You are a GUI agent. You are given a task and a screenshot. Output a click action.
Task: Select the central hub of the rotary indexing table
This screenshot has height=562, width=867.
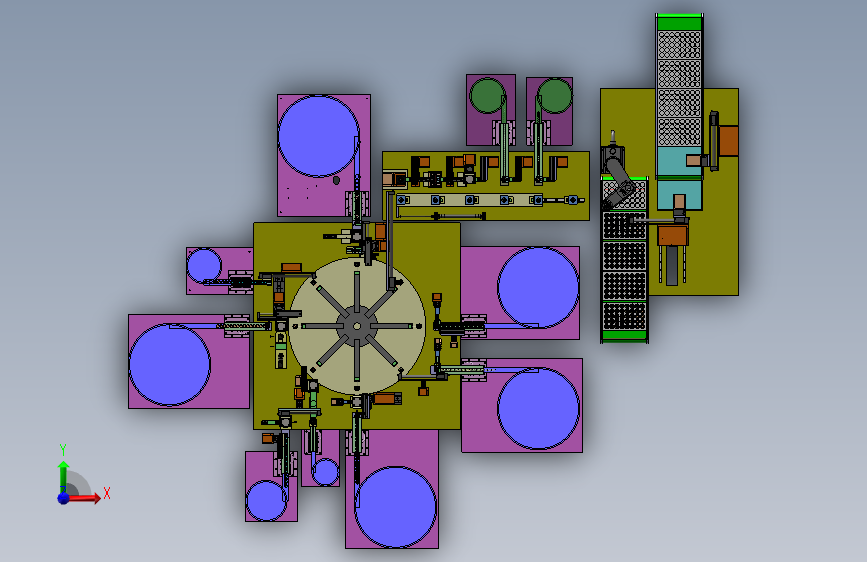(x=357, y=326)
